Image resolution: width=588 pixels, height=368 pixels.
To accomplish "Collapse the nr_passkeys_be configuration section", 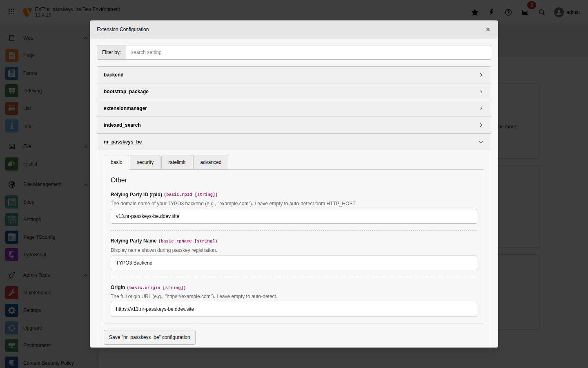I will coord(294,142).
